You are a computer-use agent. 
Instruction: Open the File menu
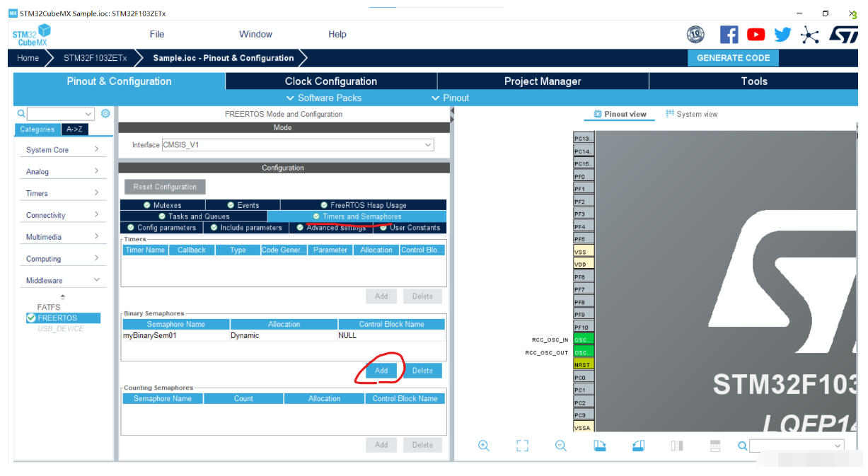click(157, 34)
